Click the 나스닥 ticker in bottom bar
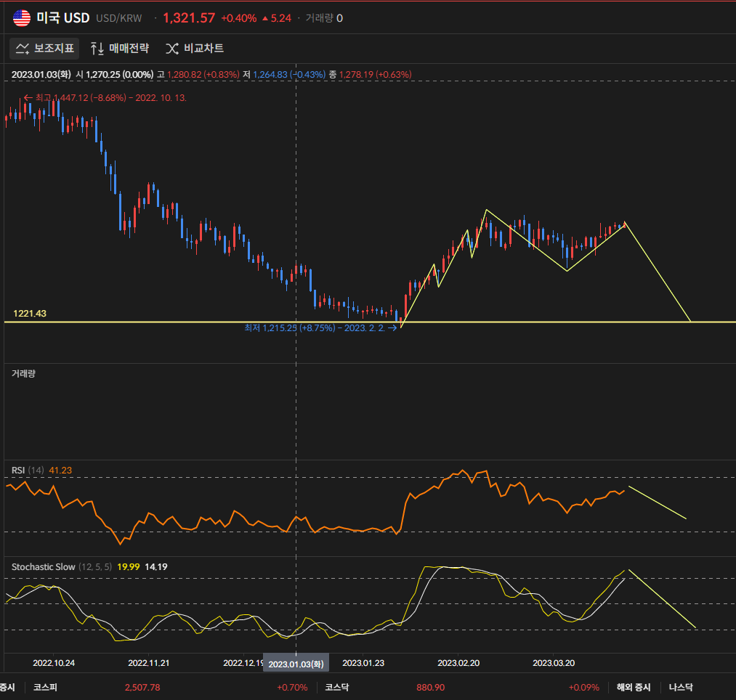The height and width of the screenshot is (700, 736). coord(681,688)
